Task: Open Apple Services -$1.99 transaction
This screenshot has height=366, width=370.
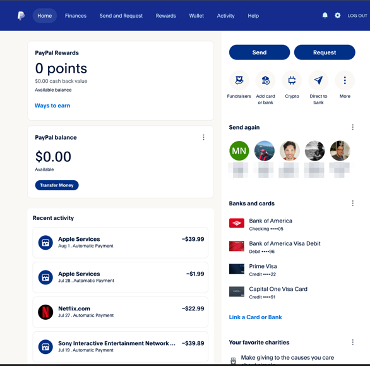Action: click(x=120, y=277)
